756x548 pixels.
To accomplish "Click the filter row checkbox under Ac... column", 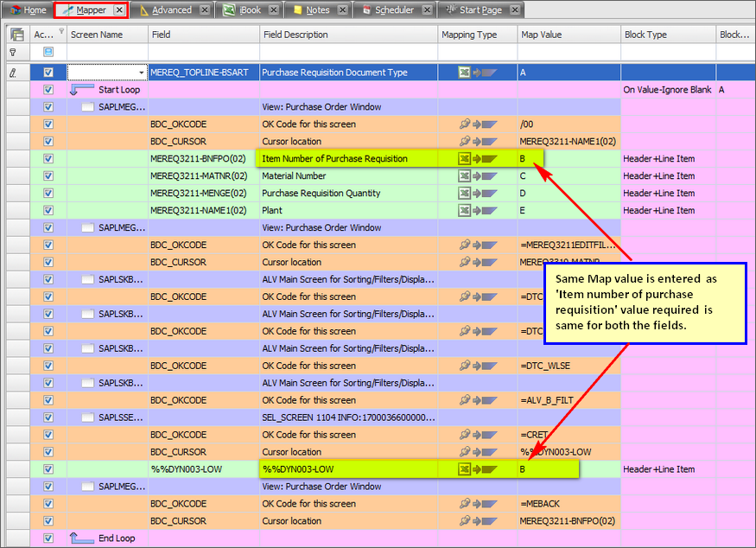I will tap(48, 52).
